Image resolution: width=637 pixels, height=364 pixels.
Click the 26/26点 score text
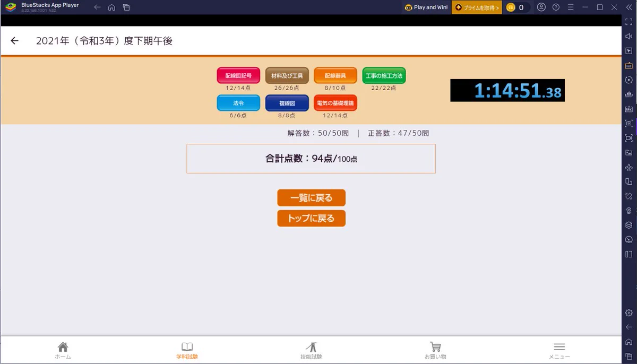coord(287,88)
